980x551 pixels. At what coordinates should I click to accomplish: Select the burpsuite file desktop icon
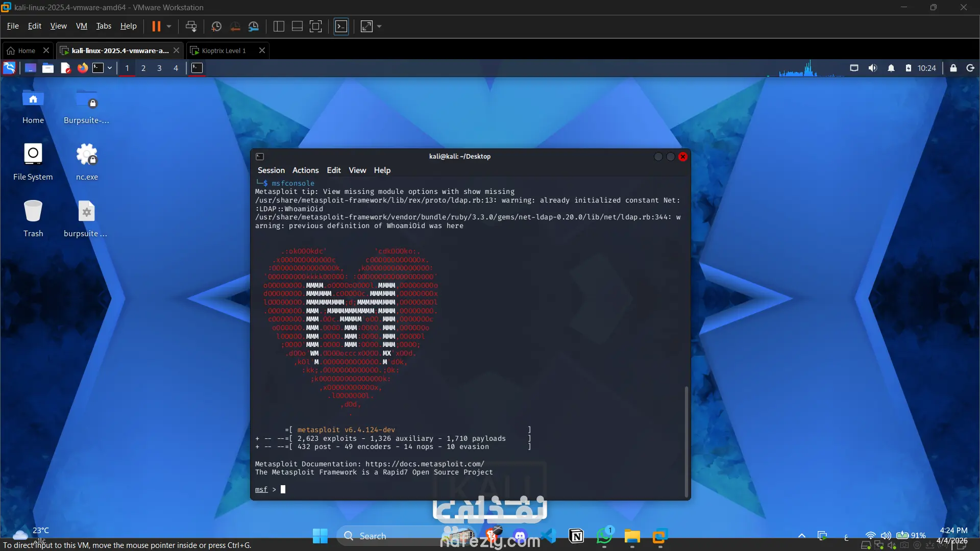[86, 219]
